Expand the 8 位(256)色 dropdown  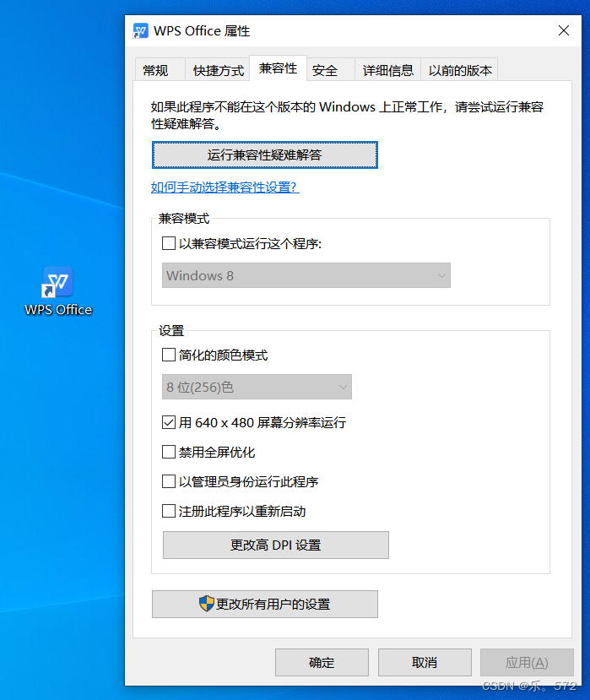coord(257,387)
